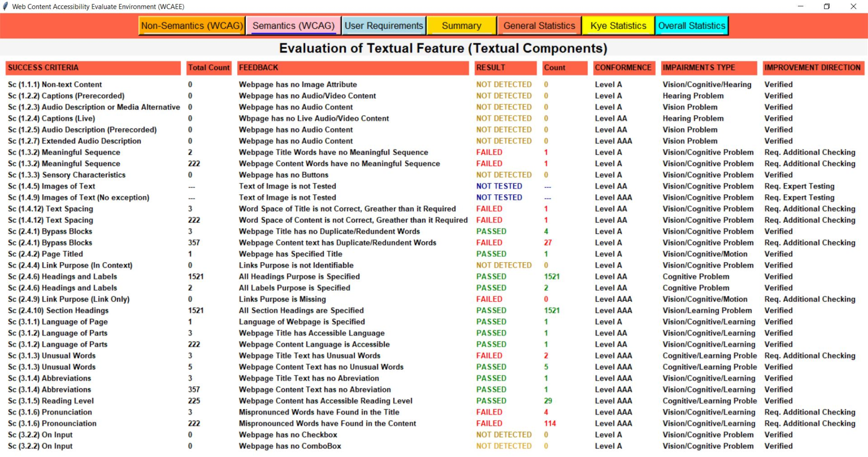
Task: Select 'Sc (1.3.3) Sensory Characteristics' criterion
Action: [x=67, y=175]
